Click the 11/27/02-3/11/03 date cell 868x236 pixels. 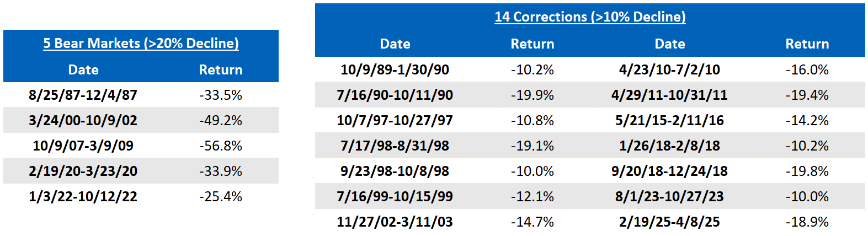[x=395, y=222]
